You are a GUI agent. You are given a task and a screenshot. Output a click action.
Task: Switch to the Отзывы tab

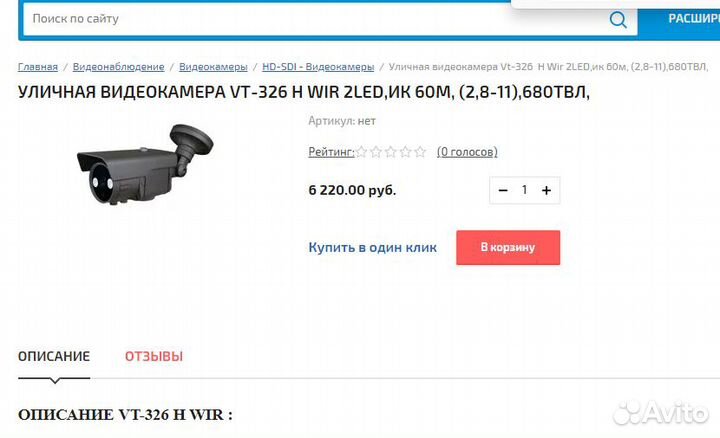[x=154, y=356]
